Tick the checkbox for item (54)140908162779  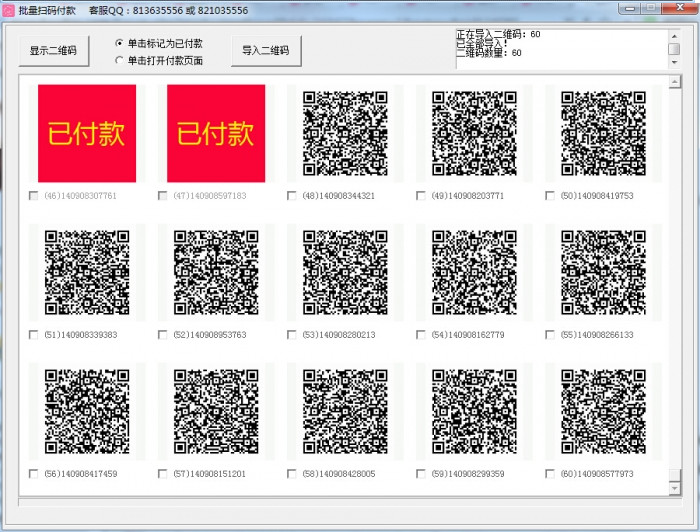[x=421, y=335]
